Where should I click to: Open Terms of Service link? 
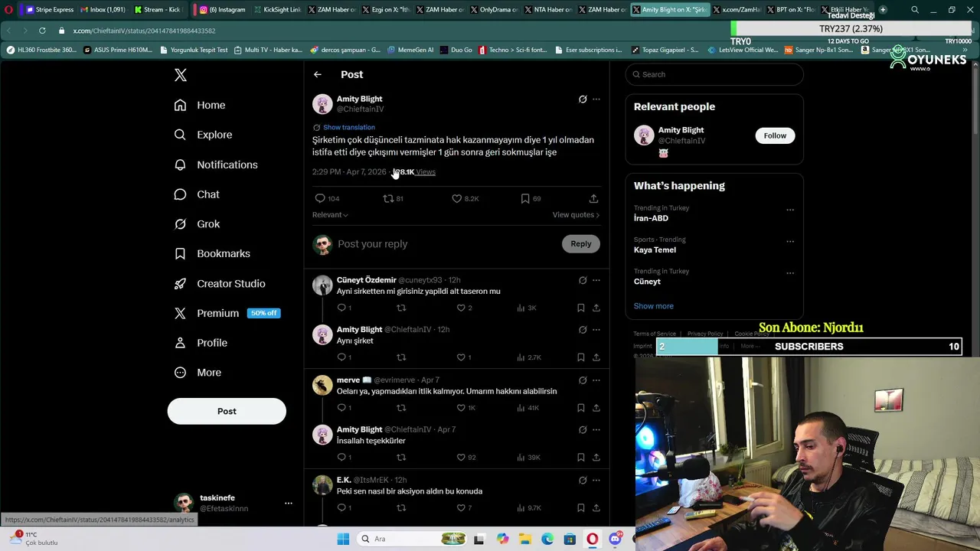pos(655,334)
